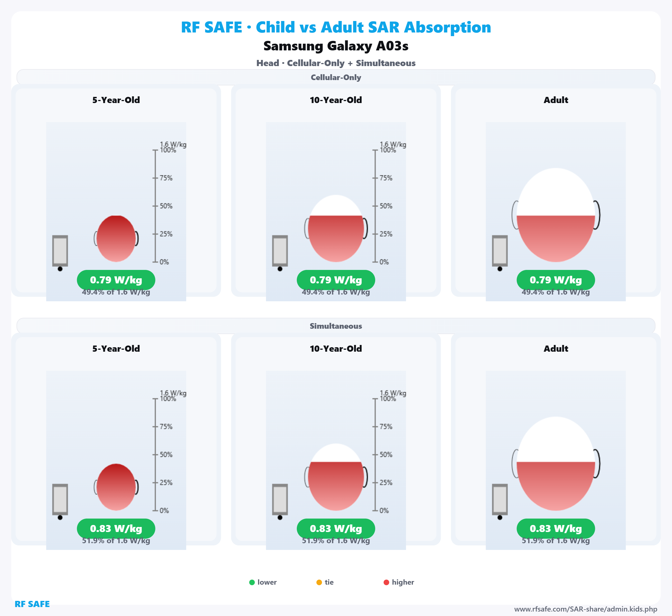This screenshot has height=616, width=672.
Task: Select the Simultaneous section header bar
Action: (336, 326)
